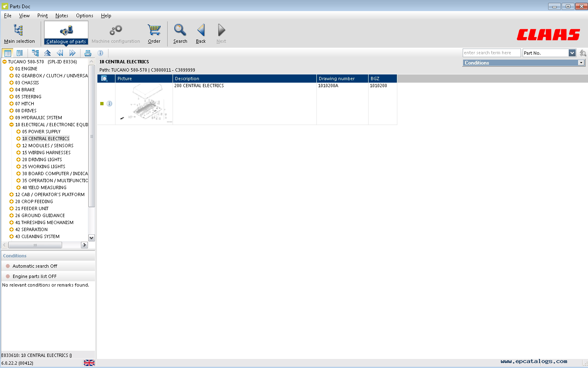This screenshot has height=368, width=588.
Task: Collapse the TUCANO 580-570 root node
Action: click(x=5, y=62)
